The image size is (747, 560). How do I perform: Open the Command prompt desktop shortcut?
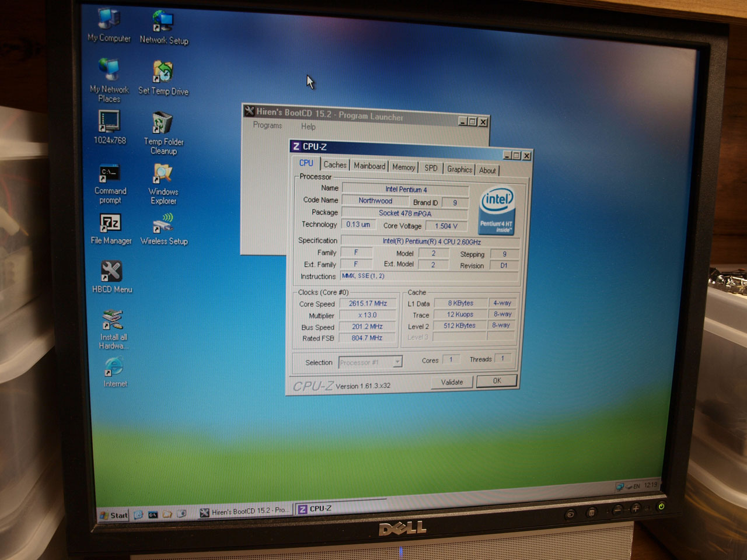[110, 184]
